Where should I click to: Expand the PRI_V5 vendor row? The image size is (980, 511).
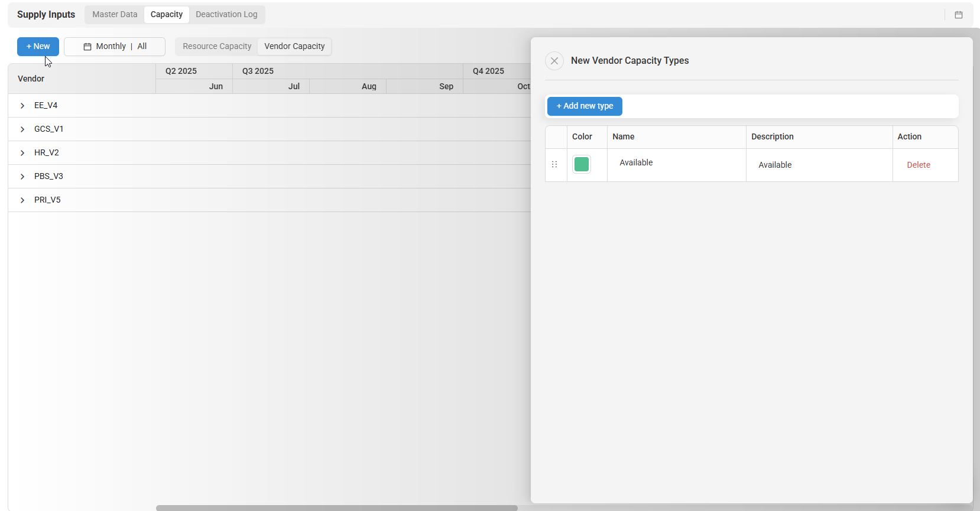(x=22, y=200)
